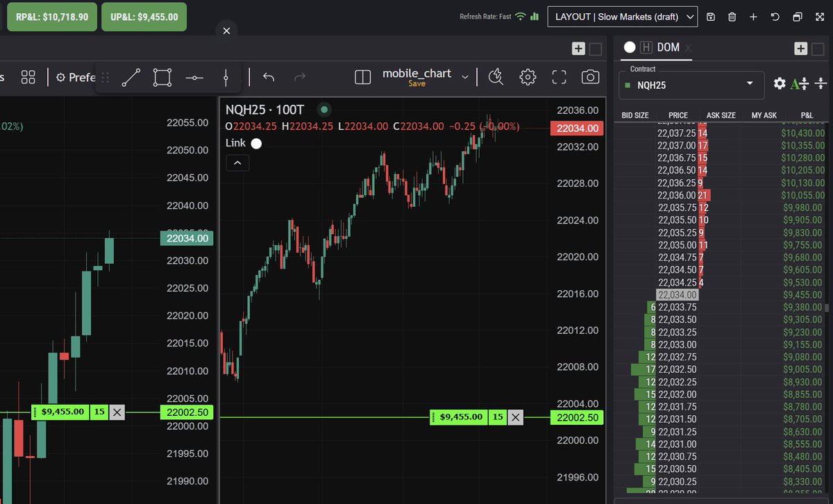This screenshot has width=833, height=504.
Task: Close the DOM tab
Action: [x=688, y=48]
